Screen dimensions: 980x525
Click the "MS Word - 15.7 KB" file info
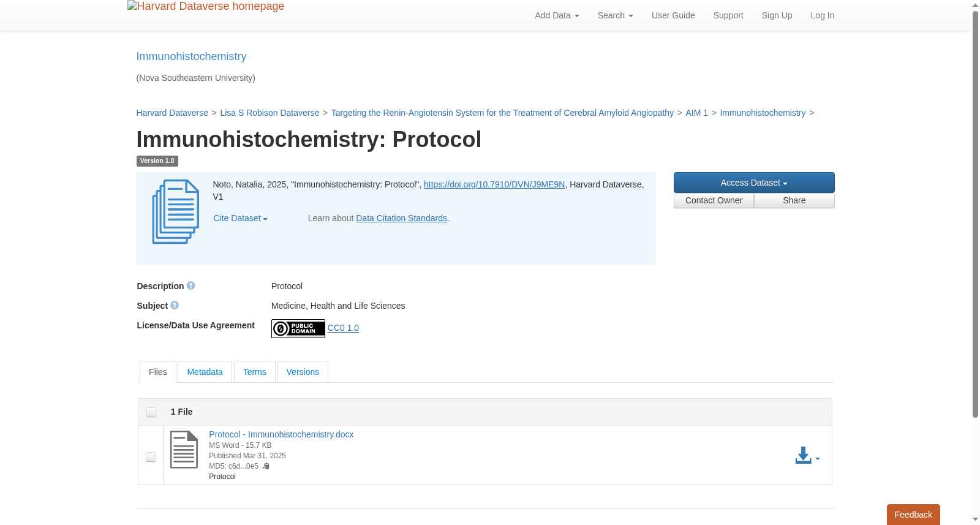(x=240, y=445)
